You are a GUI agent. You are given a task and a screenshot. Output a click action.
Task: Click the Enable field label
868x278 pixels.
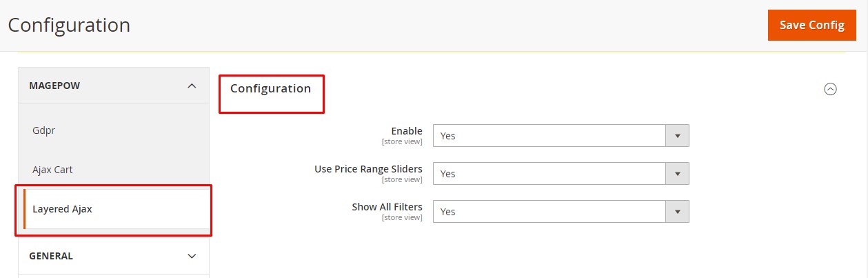(x=406, y=131)
